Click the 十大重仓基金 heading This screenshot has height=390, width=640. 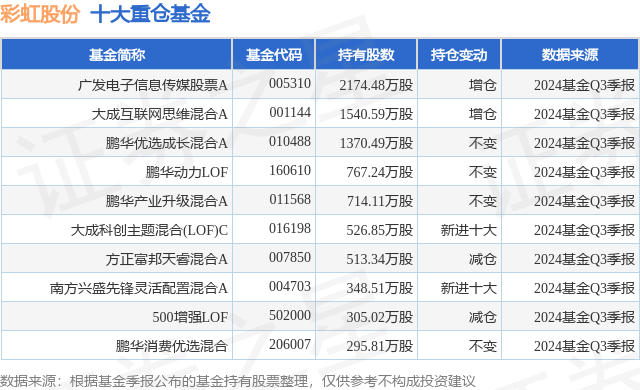coord(150,14)
